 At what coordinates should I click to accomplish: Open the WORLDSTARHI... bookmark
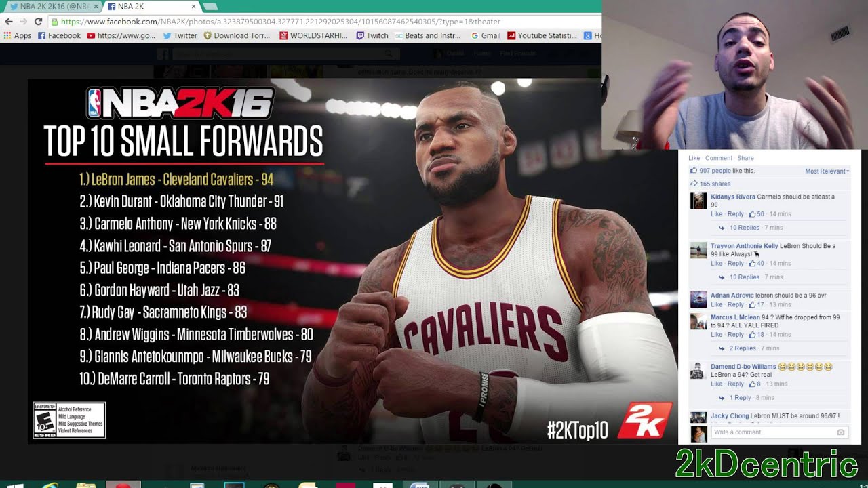313,35
